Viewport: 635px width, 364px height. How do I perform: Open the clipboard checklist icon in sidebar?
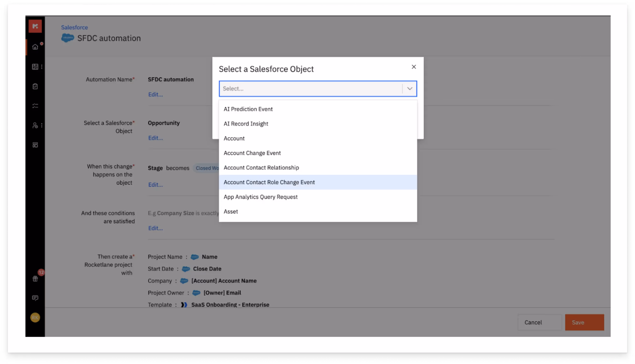[x=35, y=86]
